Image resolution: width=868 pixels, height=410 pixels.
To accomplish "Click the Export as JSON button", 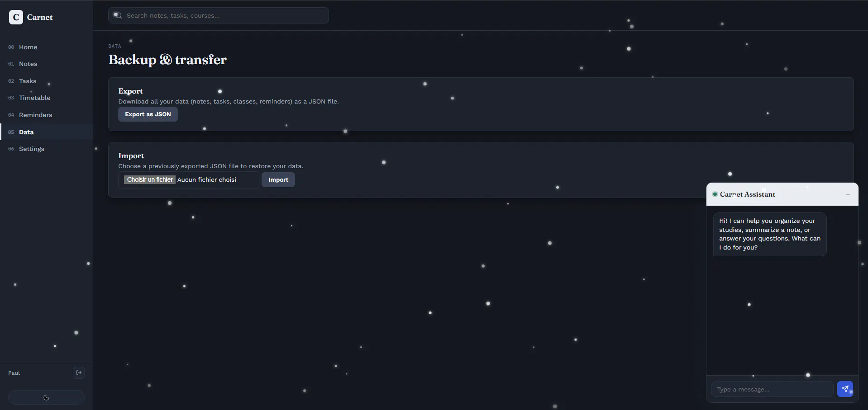I will (x=148, y=114).
